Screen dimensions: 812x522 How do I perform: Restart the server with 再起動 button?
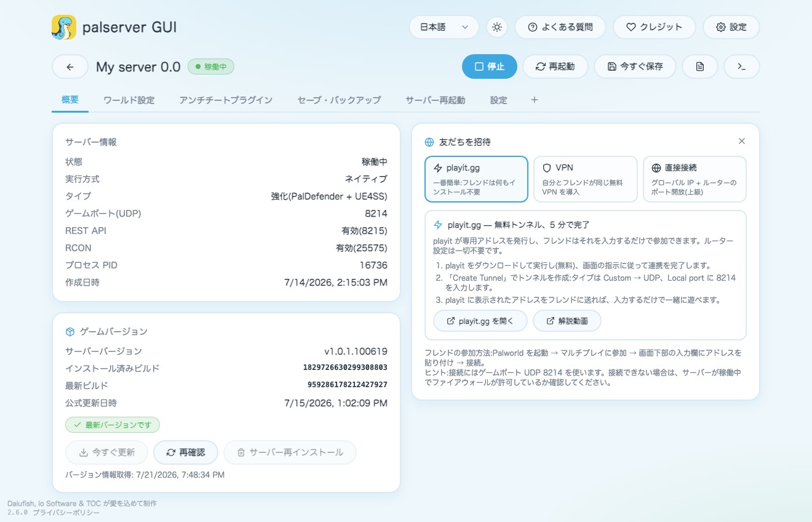click(555, 66)
